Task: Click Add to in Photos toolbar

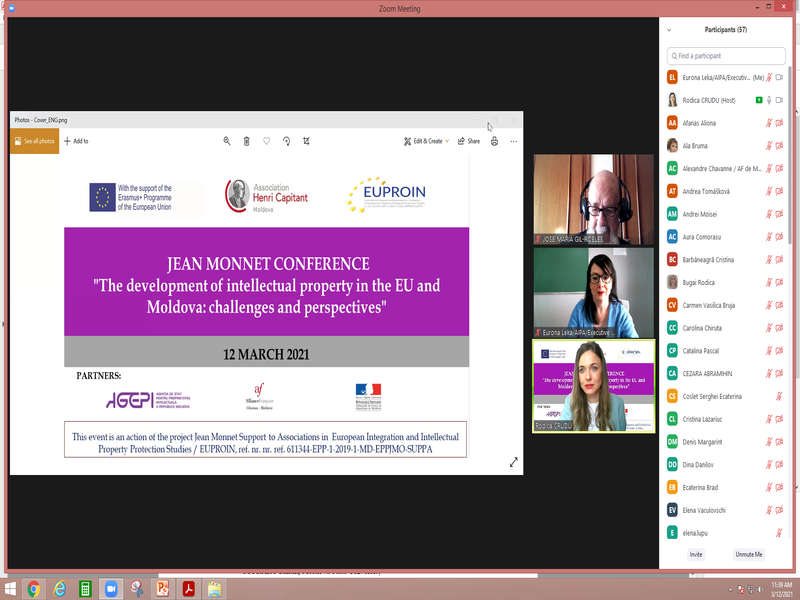Action: click(76, 141)
